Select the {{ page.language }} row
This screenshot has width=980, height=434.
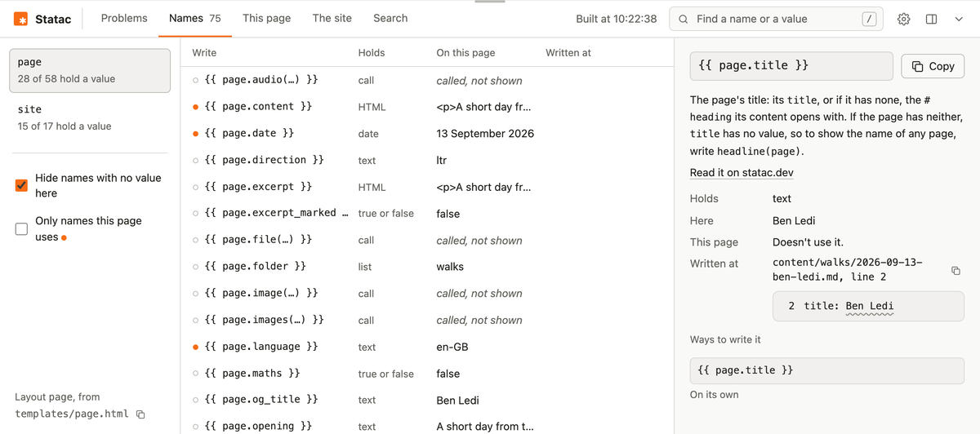(x=427, y=347)
